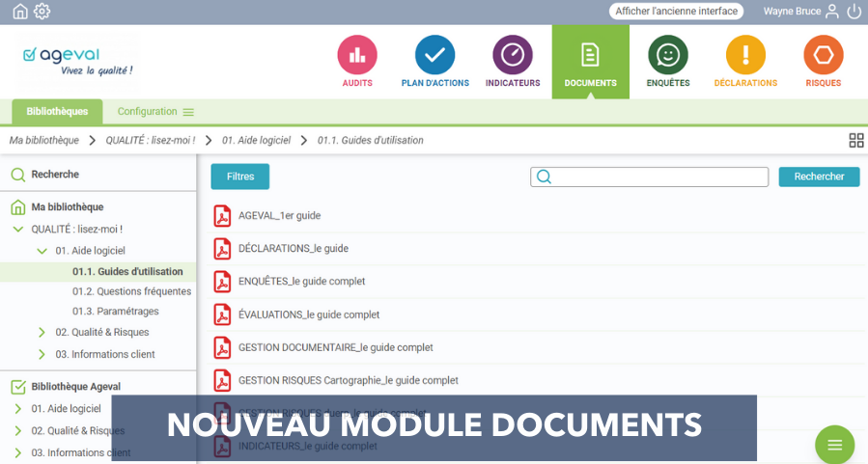Switch to grid view icon

[x=855, y=141]
